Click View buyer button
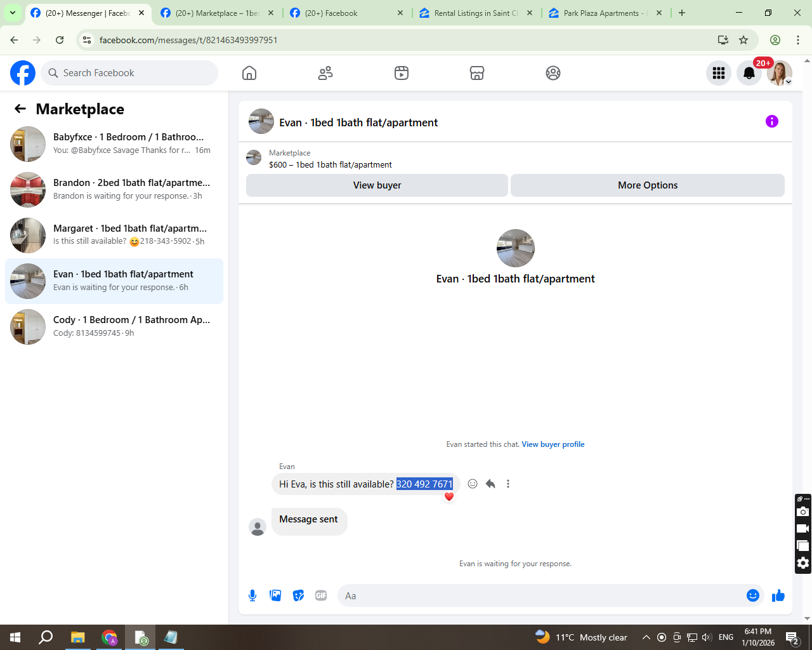 tap(377, 185)
